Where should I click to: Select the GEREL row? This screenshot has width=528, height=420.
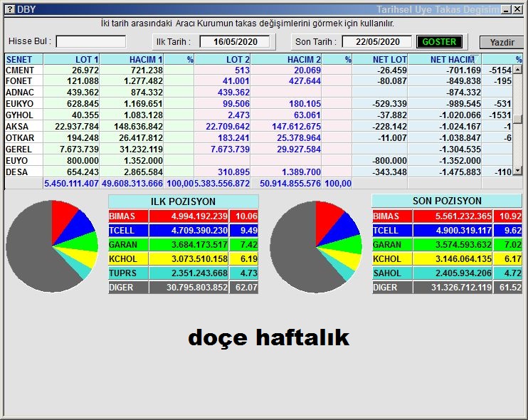tap(258, 149)
